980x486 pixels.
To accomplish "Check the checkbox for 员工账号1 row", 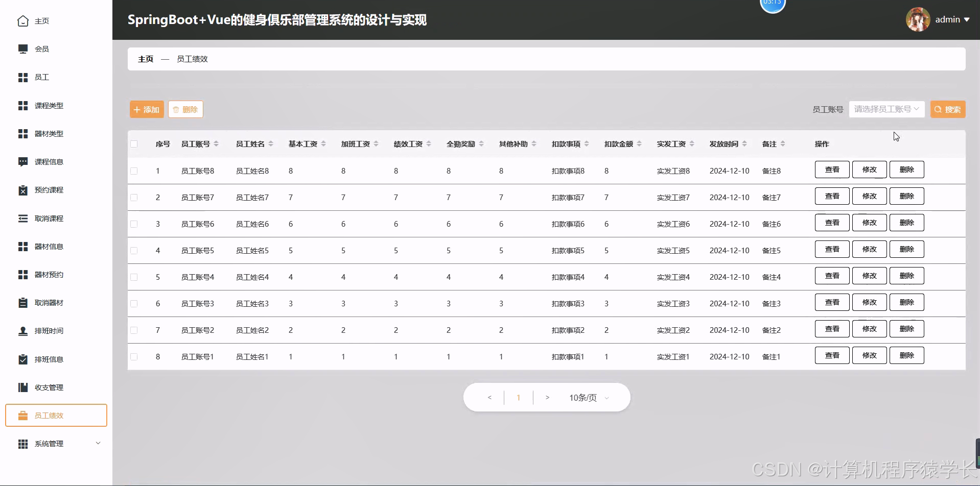I will point(134,356).
